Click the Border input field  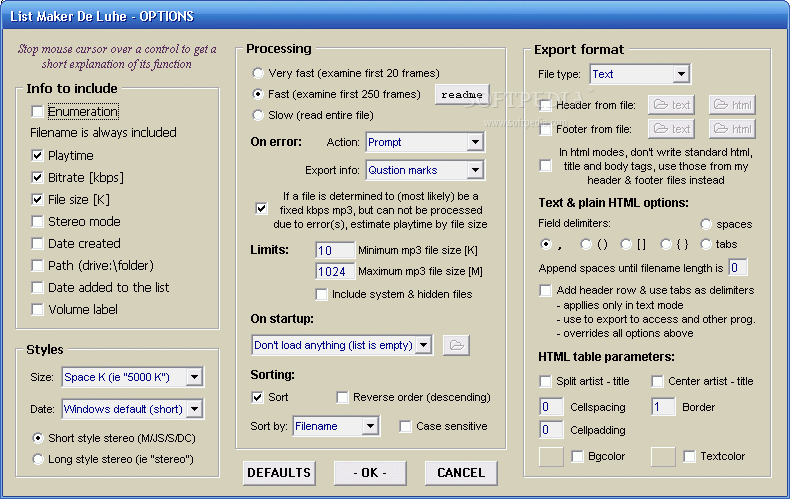point(663,407)
